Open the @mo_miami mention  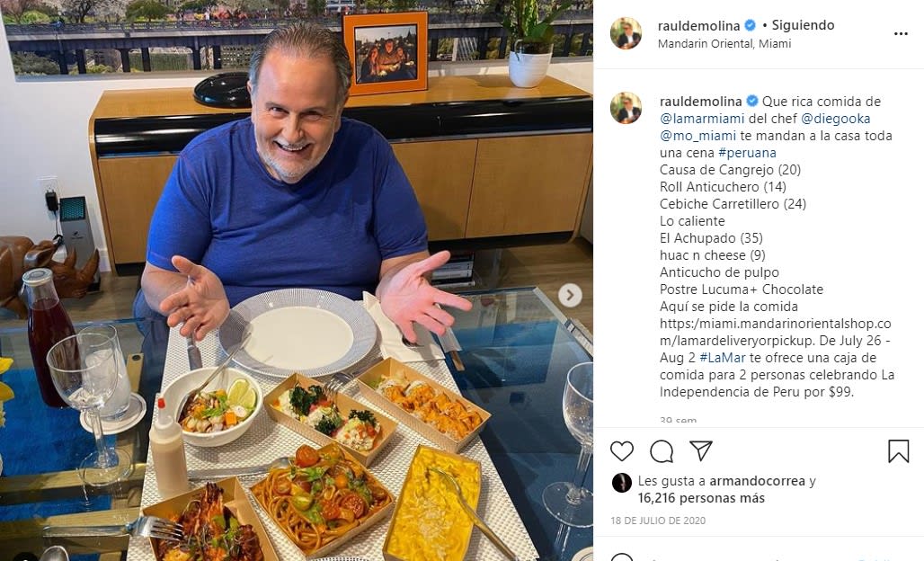[x=697, y=136]
